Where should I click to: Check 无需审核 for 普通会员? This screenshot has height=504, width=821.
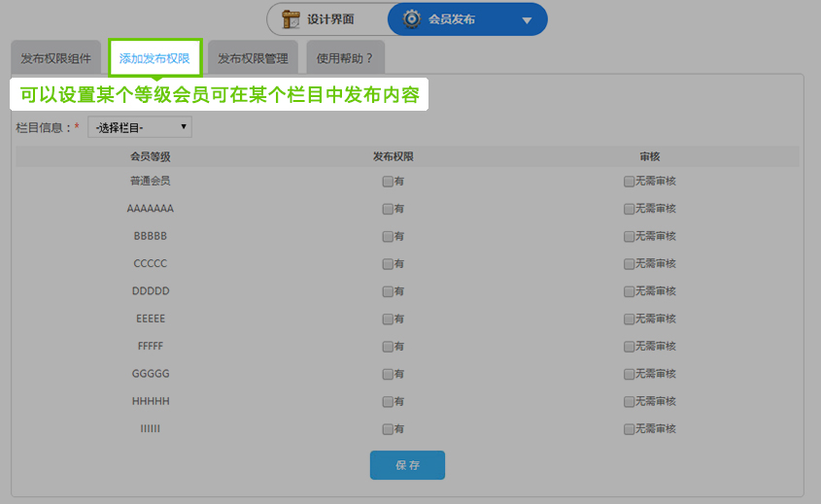click(x=629, y=182)
